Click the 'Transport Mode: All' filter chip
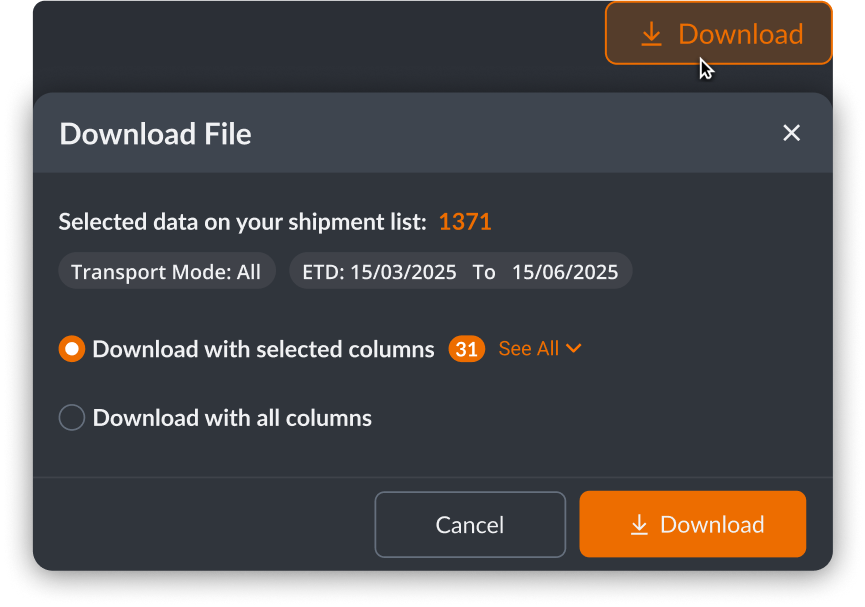865x607 pixels. coord(166,272)
